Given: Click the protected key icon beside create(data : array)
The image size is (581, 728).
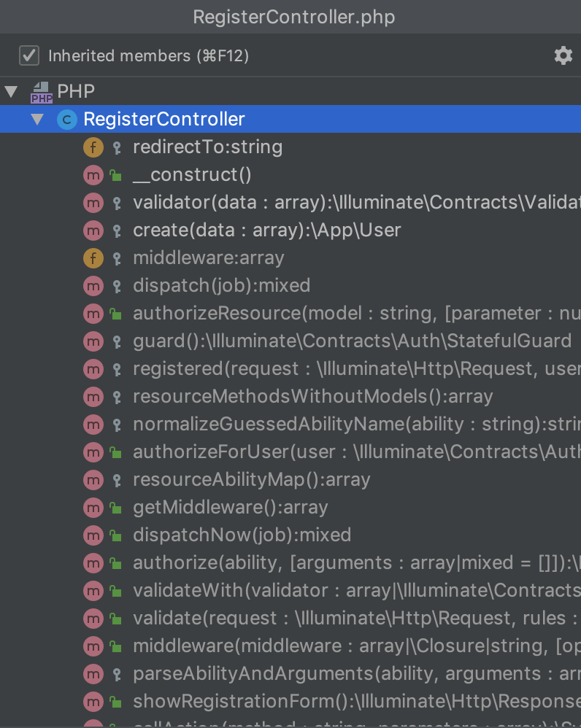Looking at the screenshot, I should click(117, 231).
